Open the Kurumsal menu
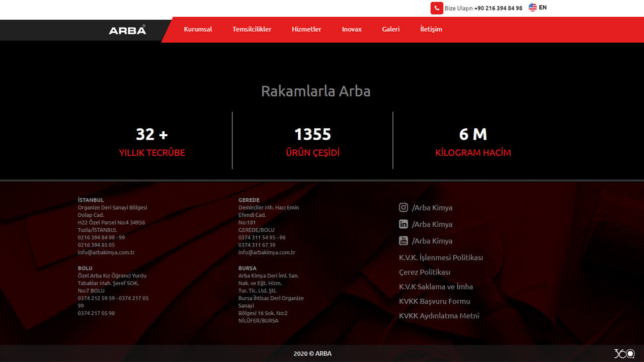Viewport: 644px width, 362px height. [x=198, y=29]
